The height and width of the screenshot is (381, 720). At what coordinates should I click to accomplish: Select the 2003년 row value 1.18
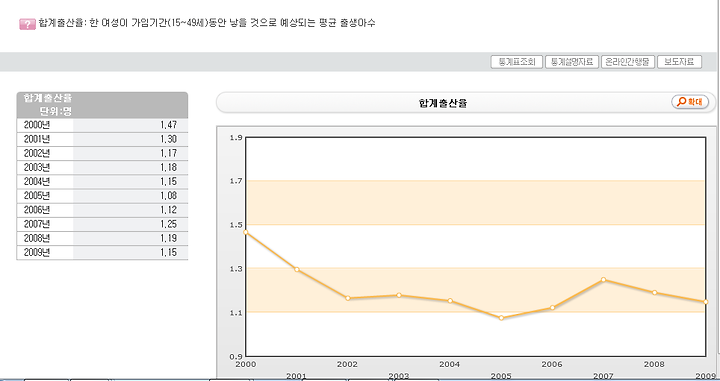click(x=169, y=168)
